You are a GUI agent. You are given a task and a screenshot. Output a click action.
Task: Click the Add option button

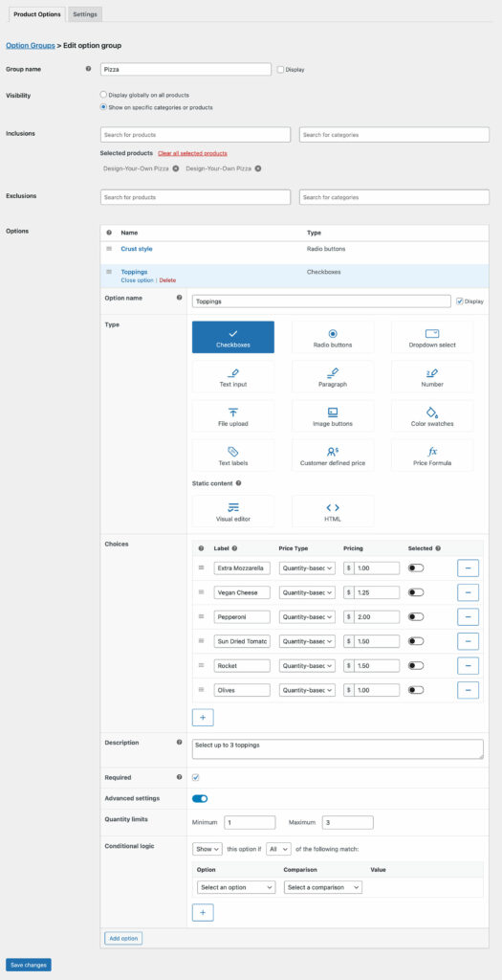click(x=123, y=938)
